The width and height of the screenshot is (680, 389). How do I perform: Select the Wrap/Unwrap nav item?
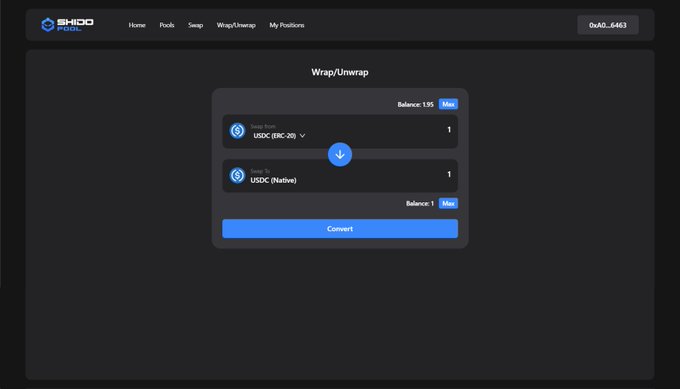pos(236,25)
